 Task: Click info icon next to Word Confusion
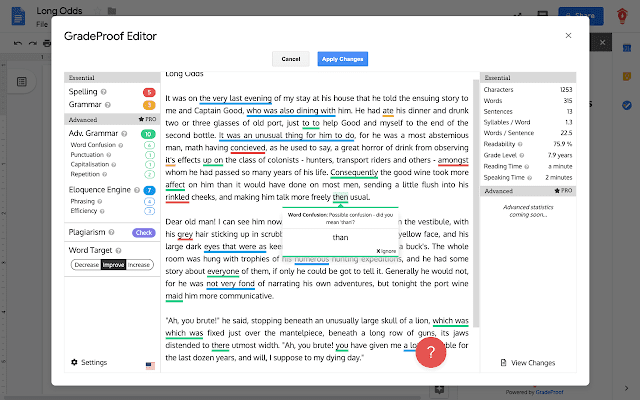coord(120,145)
